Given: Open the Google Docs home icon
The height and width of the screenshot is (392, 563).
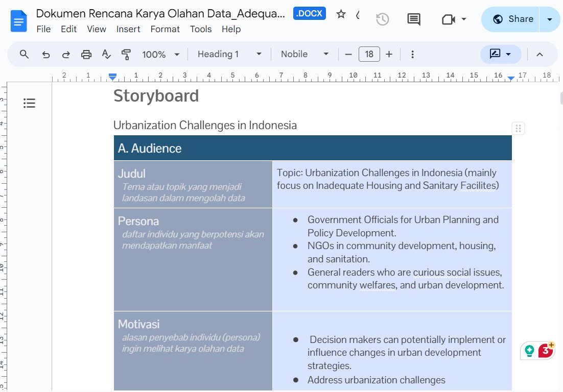Looking at the screenshot, I should tap(19, 21).
